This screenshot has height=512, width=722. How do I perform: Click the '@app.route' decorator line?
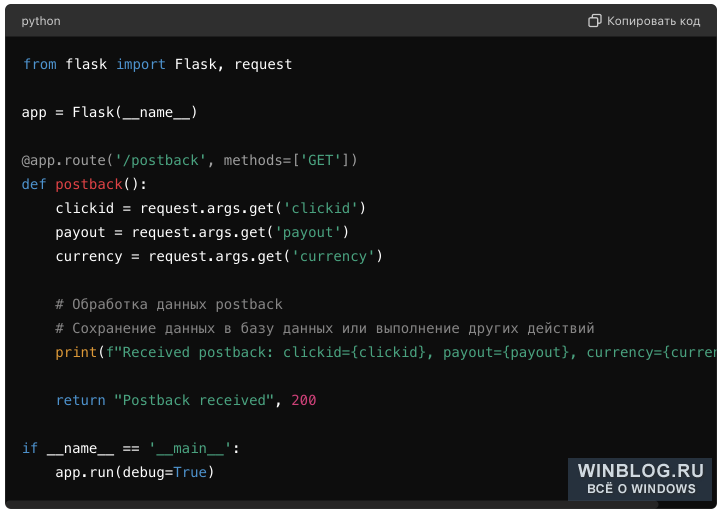tap(189, 160)
